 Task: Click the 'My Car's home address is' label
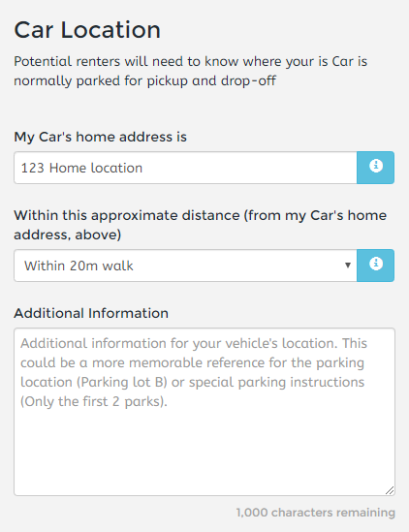click(x=100, y=137)
